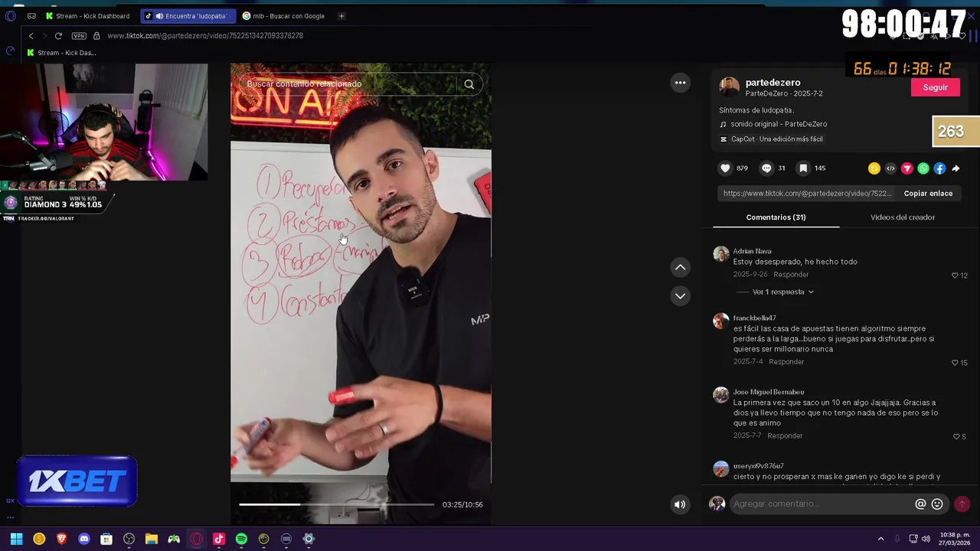Image resolution: width=980 pixels, height=551 pixels.
Task: Toggle the VPN badge in address bar
Action: pos(79,36)
